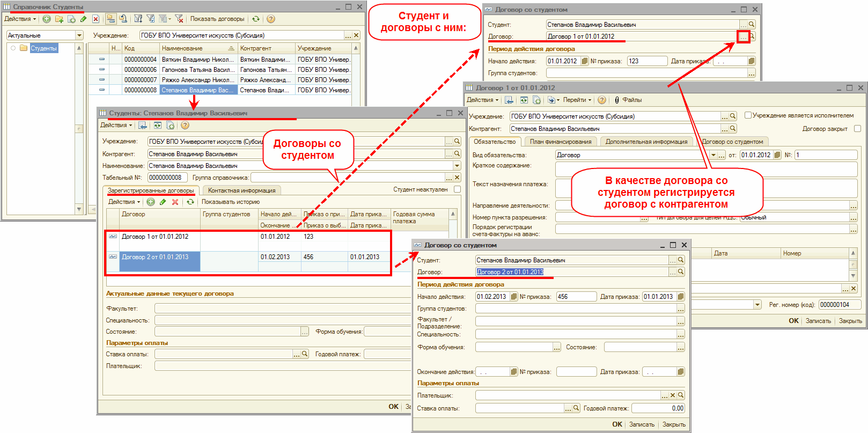Select row Вяткин Владимир Никол... in students list
The image size is (868, 433).
(x=221, y=60)
